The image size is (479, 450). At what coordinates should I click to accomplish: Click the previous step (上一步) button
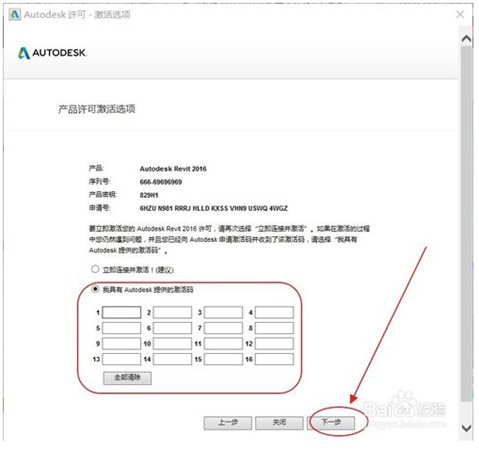pos(228,423)
